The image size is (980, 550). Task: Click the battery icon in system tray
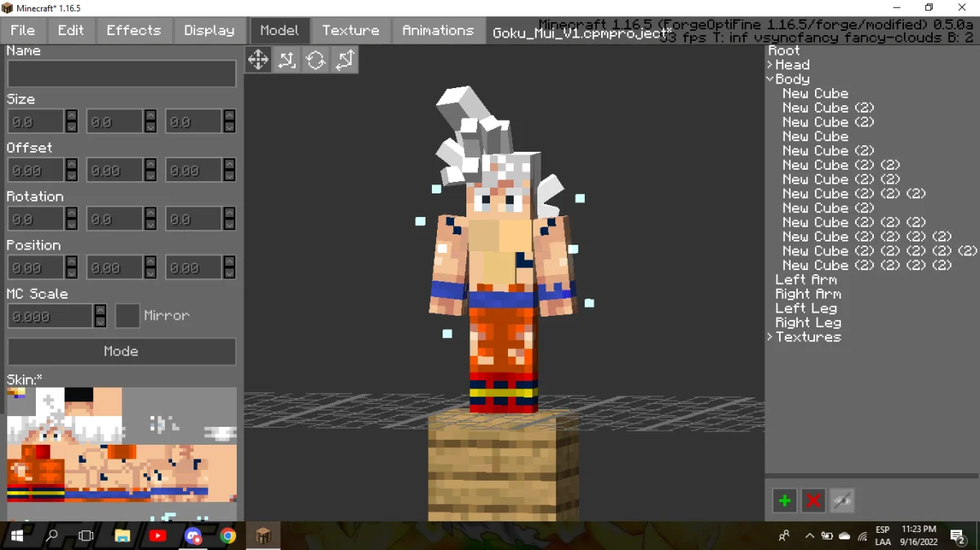tap(826, 536)
